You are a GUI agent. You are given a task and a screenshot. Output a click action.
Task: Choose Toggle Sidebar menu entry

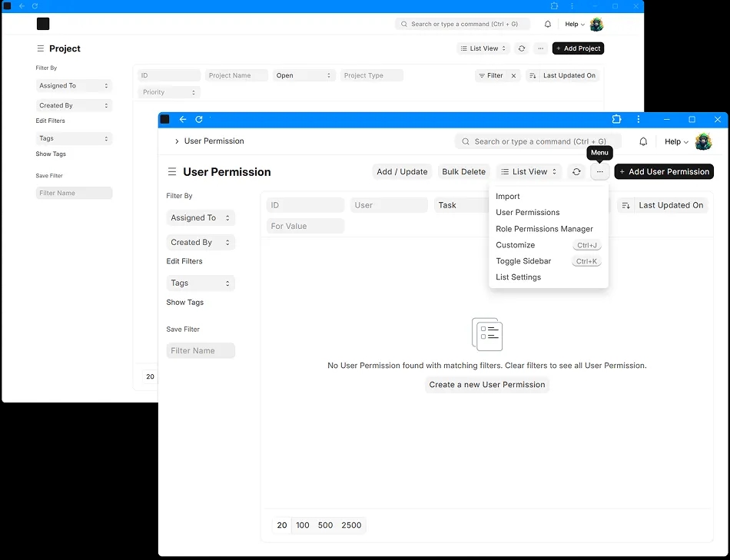[549, 261]
